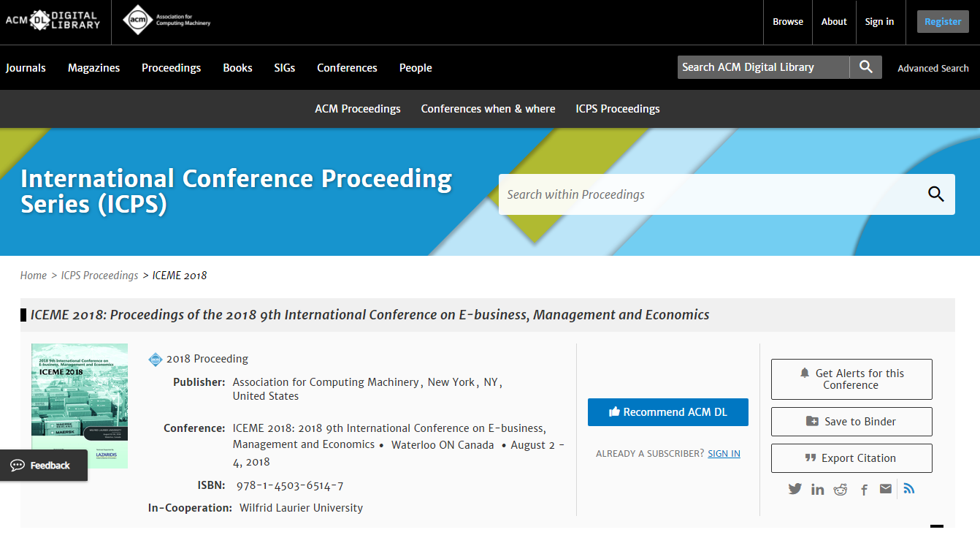Share this proceeding on Facebook

pyautogui.click(x=864, y=489)
